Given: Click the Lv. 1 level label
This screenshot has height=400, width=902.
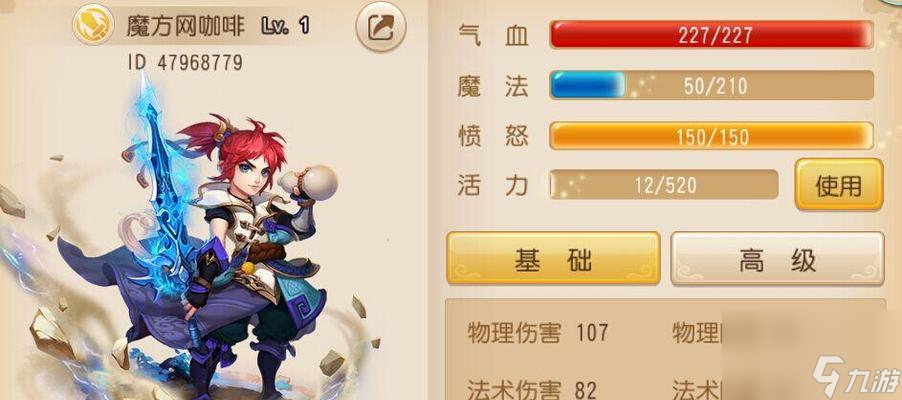Looking at the screenshot, I should click(x=285, y=26).
